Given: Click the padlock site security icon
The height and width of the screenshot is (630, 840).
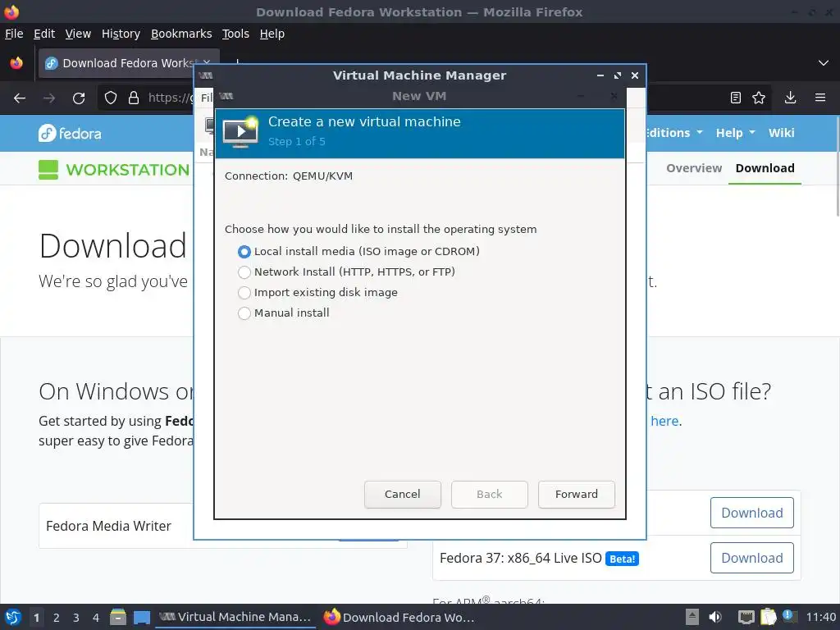Looking at the screenshot, I should [134, 98].
